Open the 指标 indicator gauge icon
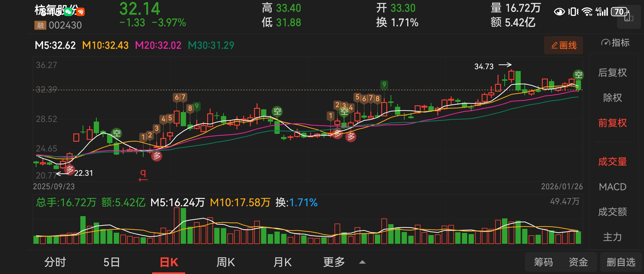644x274 pixels. pyautogui.click(x=605, y=43)
